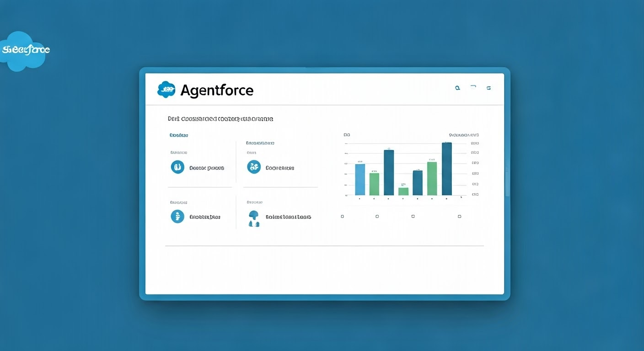Click the middle icon in Agentforce header
644x351 pixels.
473,86
